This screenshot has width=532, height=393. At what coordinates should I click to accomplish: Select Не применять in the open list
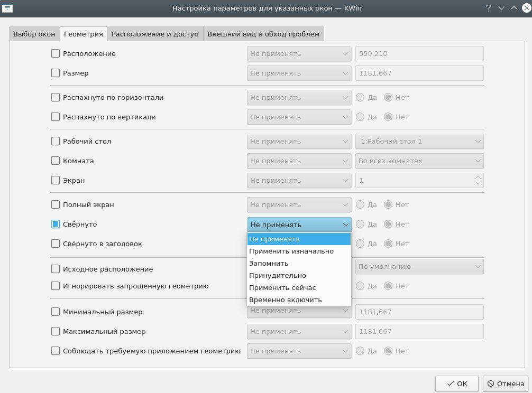coord(299,239)
